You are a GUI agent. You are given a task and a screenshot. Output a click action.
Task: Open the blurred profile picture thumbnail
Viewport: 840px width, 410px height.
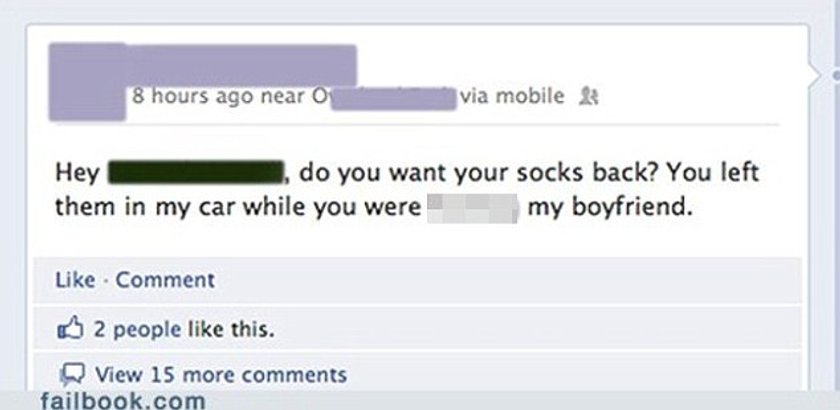click(87, 82)
